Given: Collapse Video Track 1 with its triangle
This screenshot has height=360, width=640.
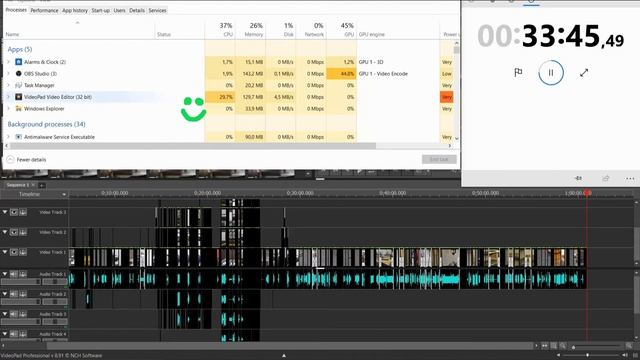Looking at the screenshot, I should point(5,252).
